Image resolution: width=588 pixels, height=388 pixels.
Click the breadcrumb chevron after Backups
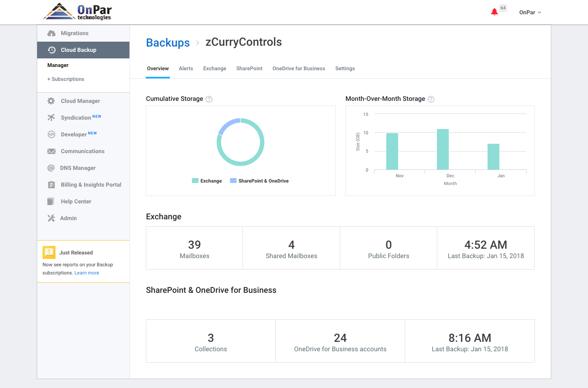(x=198, y=42)
